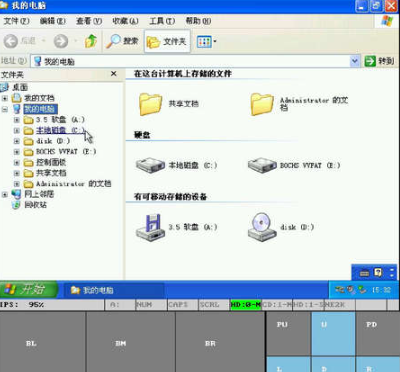Click the BM button in Bochs panel
Screen dimensions: 400x372
[x=131, y=342]
